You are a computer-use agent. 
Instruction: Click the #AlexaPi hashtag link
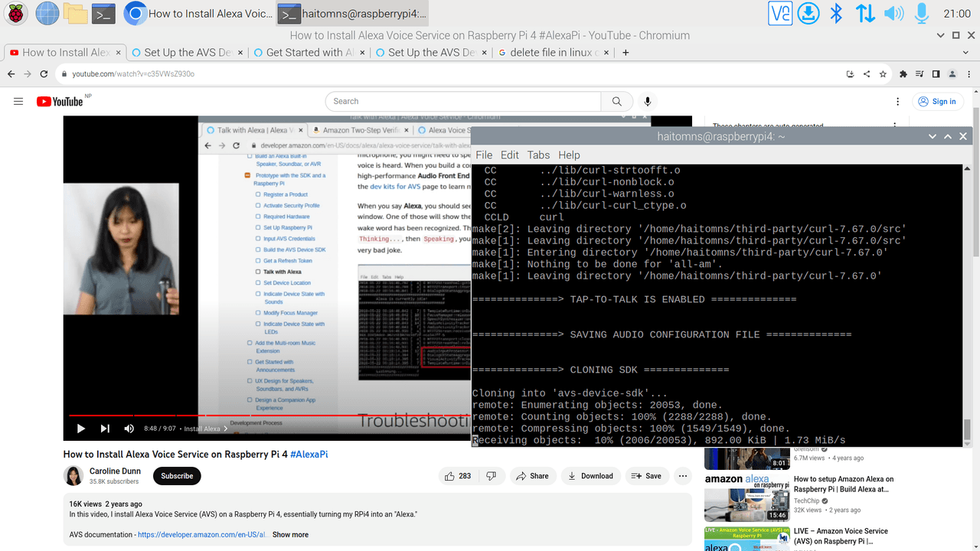coord(309,454)
